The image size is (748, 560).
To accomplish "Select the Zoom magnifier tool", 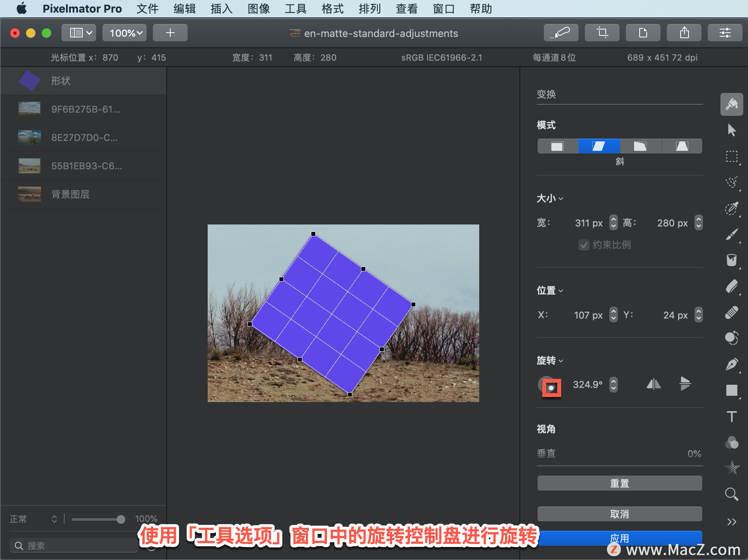I will coord(731,494).
